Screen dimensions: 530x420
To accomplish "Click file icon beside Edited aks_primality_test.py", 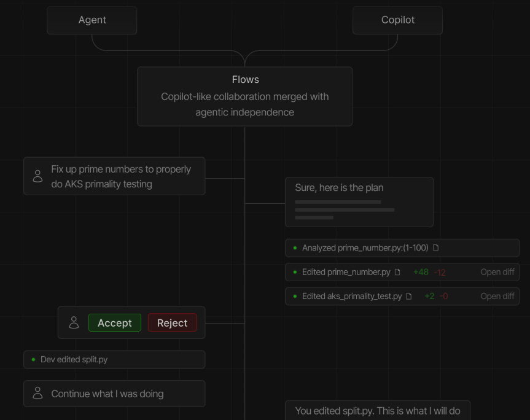I will [x=409, y=297].
